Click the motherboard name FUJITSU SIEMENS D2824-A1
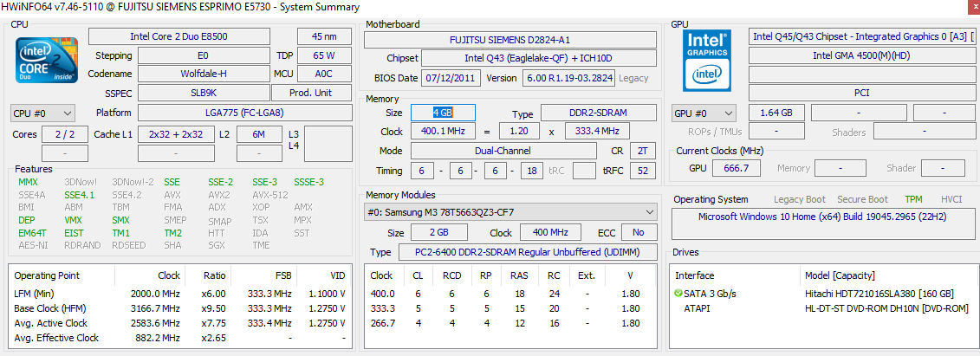Screen dimensions: 980x356 click(510, 40)
